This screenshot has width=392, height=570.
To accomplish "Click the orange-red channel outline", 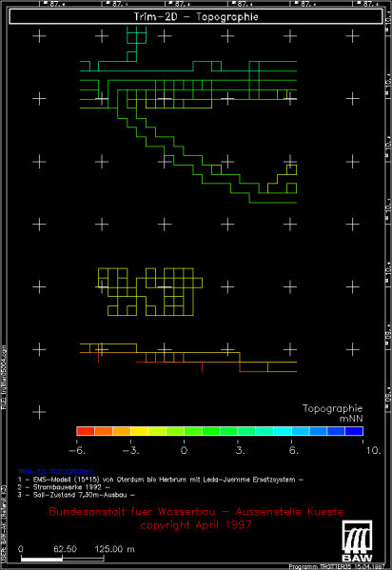I will pyautogui.click(x=188, y=358).
